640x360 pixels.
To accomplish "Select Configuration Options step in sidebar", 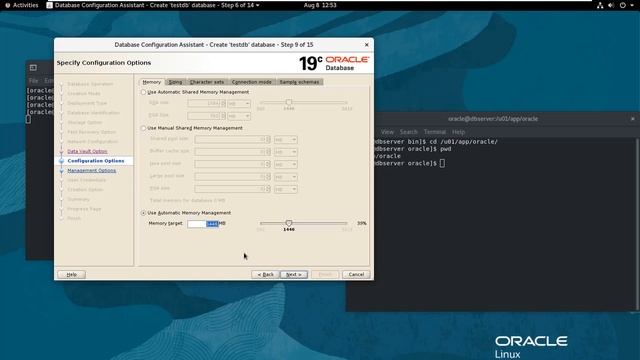I will pyautogui.click(x=96, y=161).
